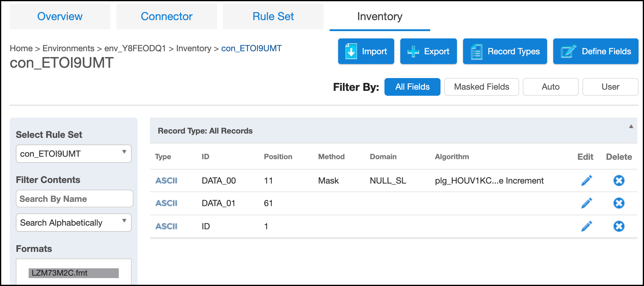Expand the Search Alphabetically dropdown
Screen dimensions: 644x286
tap(74, 223)
